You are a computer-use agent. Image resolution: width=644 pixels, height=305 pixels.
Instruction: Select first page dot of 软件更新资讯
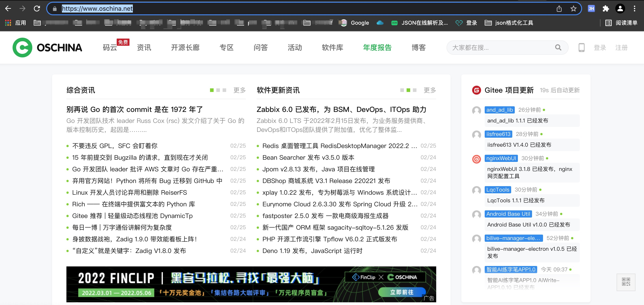(402, 90)
